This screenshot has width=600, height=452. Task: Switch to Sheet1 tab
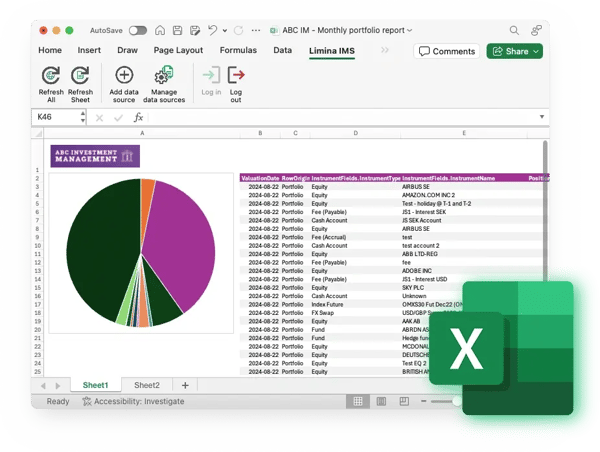pos(96,385)
